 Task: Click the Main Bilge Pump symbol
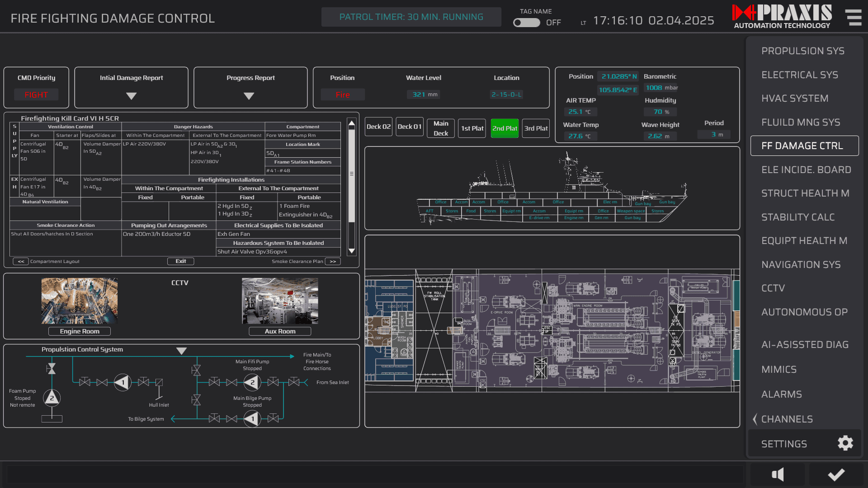(x=252, y=419)
